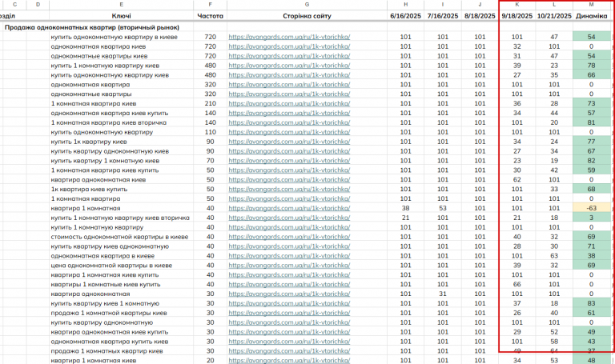This screenshot has height=364, width=615.
Task: Select the Динаміка cell showing 82
Action: coord(591,161)
